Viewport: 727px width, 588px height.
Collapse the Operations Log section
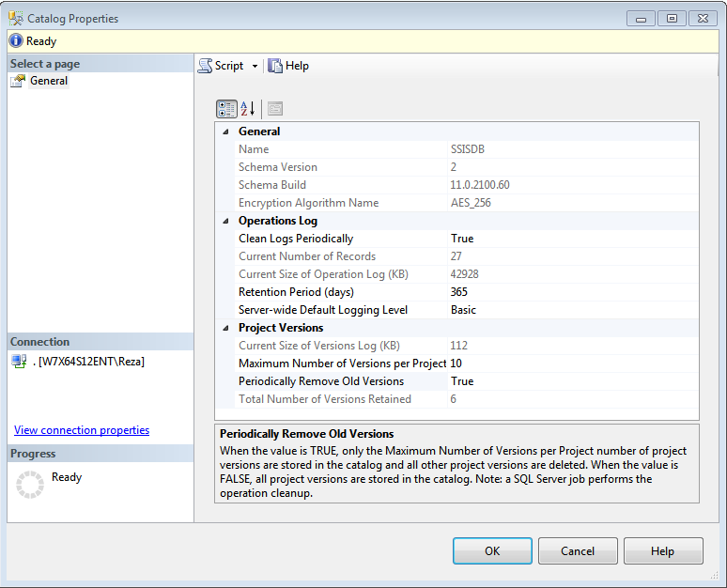point(225,221)
